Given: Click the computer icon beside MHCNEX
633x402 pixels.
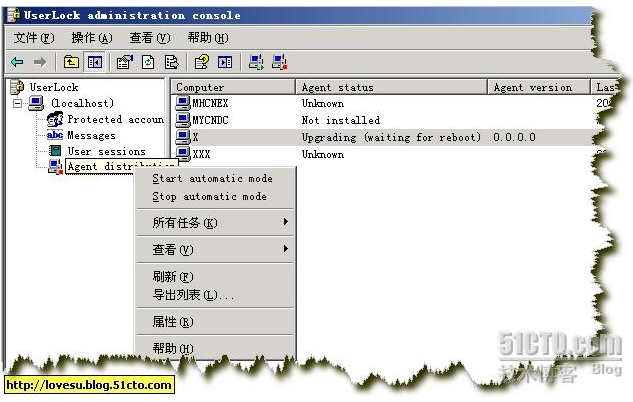Looking at the screenshot, I should 183,103.
